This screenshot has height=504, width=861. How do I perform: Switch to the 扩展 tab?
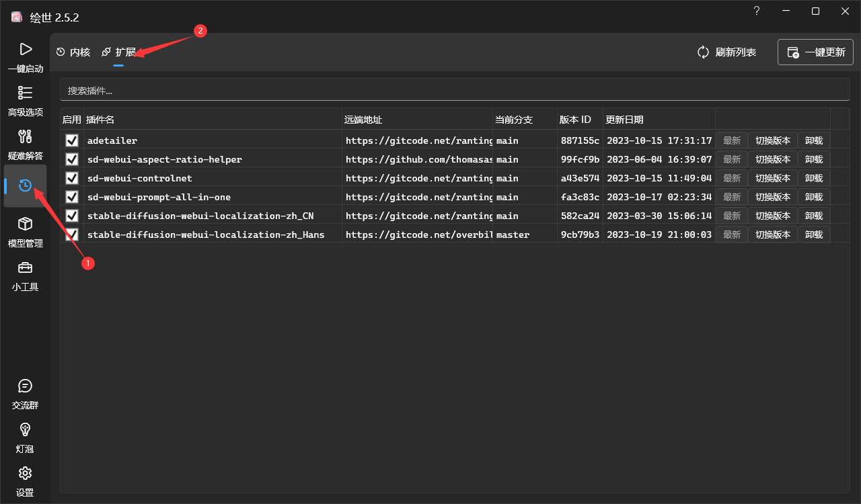click(x=118, y=52)
